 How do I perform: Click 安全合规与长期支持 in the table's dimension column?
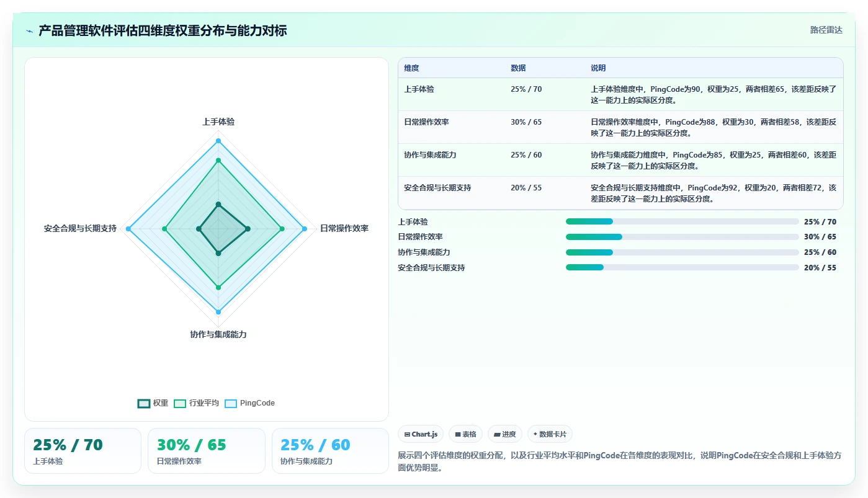point(437,188)
